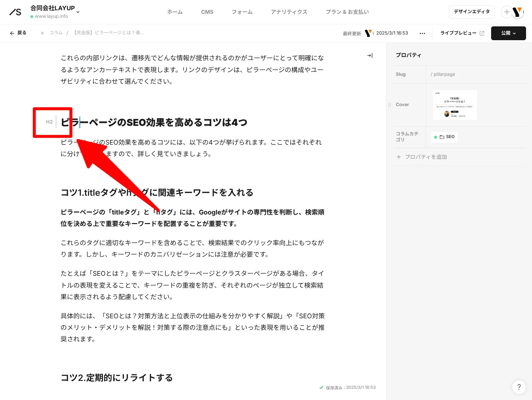Click the コラムカテゴリ property label
This screenshot has height=400, width=532.
pyautogui.click(x=407, y=137)
